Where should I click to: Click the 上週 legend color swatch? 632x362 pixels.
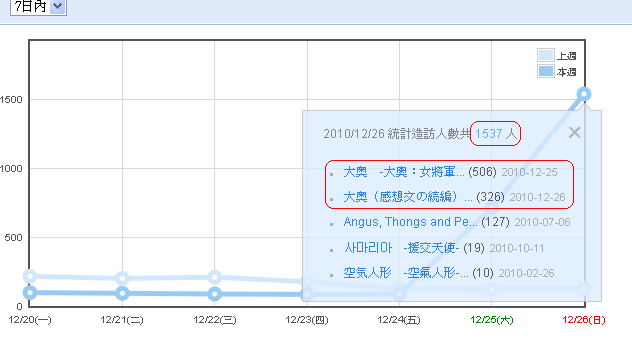pyautogui.click(x=546, y=55)
